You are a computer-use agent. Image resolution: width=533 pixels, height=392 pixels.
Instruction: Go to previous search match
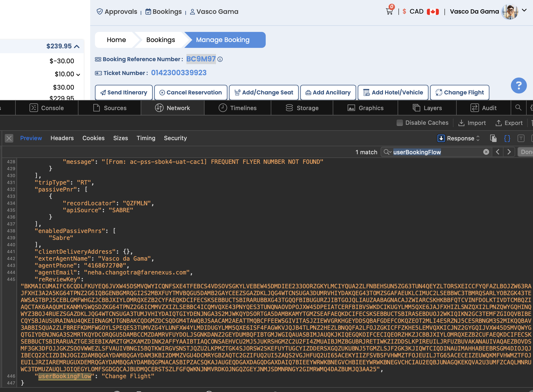[498, 152]
